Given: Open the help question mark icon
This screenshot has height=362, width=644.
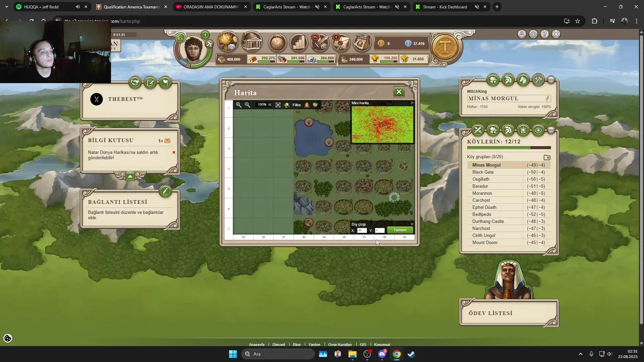Looking at the screenshot, I should [x=544, y=34].
